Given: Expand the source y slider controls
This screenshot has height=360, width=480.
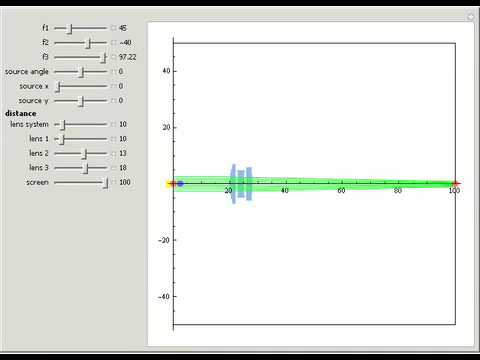Looking at the screenshot, I should click(x=113, y=100).
